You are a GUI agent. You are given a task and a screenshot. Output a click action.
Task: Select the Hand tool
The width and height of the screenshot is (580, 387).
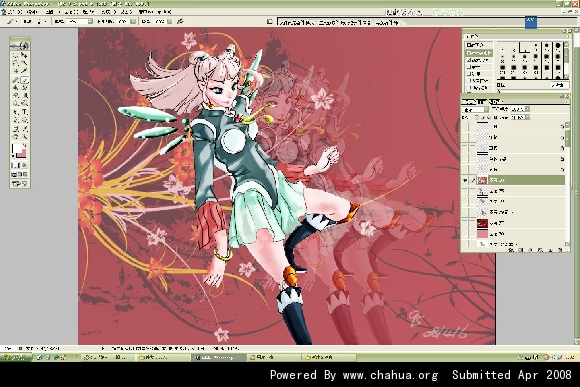click(16, 137)
